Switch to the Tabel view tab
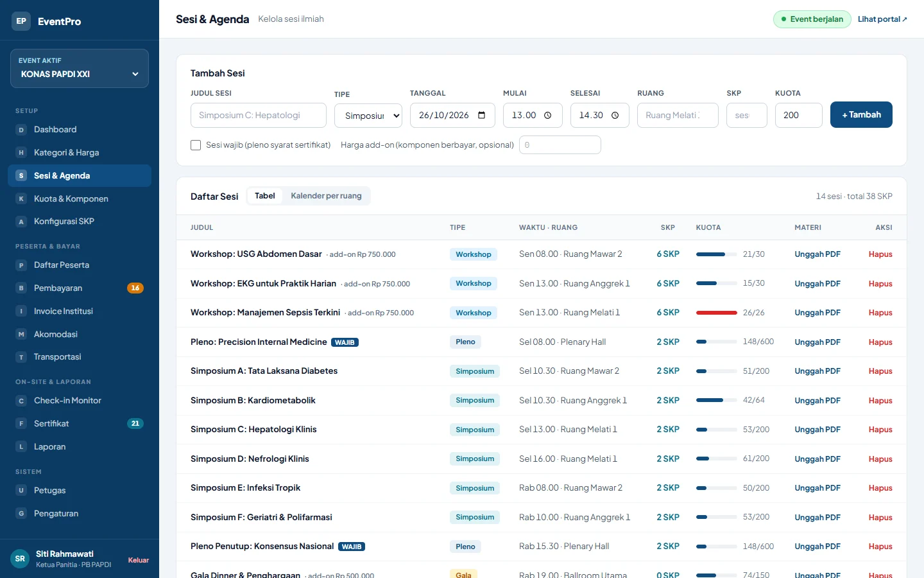Screen dimensions: 924x578 tap(265, 196)
